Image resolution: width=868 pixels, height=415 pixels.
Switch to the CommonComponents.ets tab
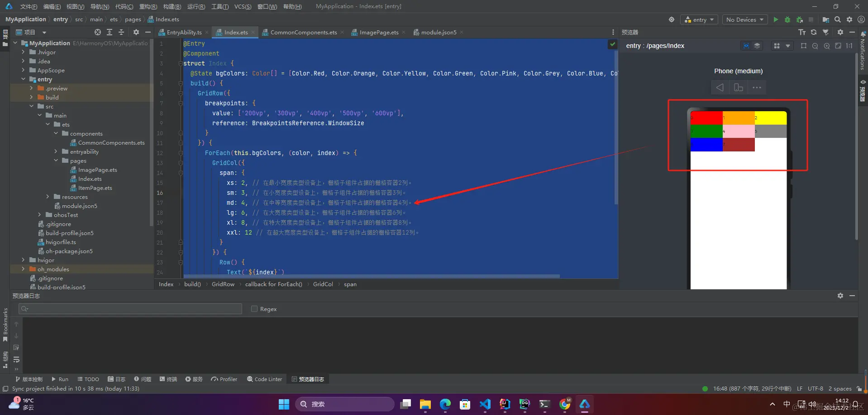[304, 32]
